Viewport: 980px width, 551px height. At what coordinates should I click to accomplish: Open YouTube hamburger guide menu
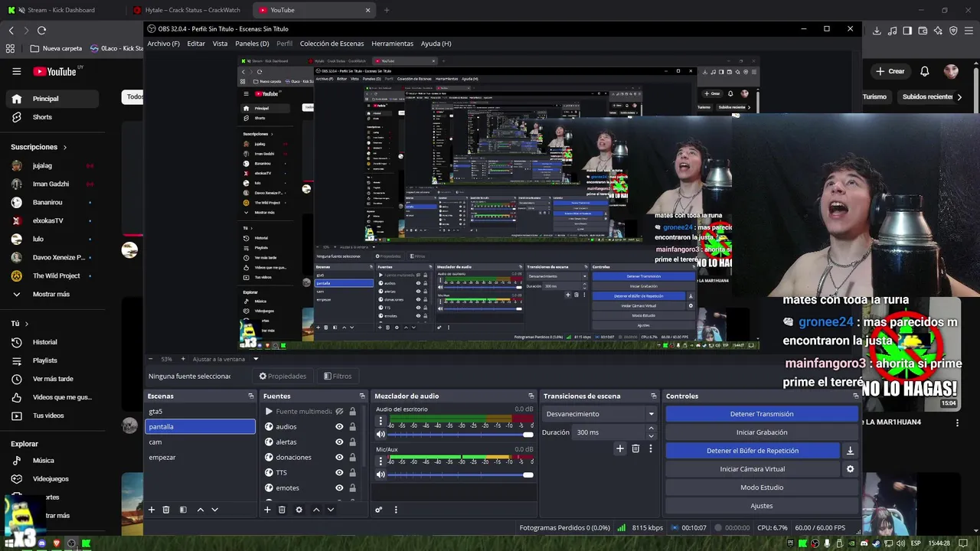pos(16,71)
